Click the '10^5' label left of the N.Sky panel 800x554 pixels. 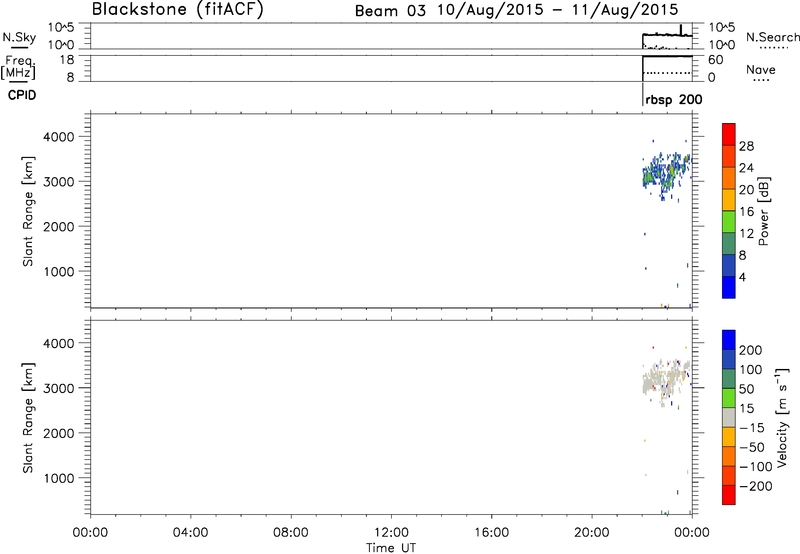point(61,28)
